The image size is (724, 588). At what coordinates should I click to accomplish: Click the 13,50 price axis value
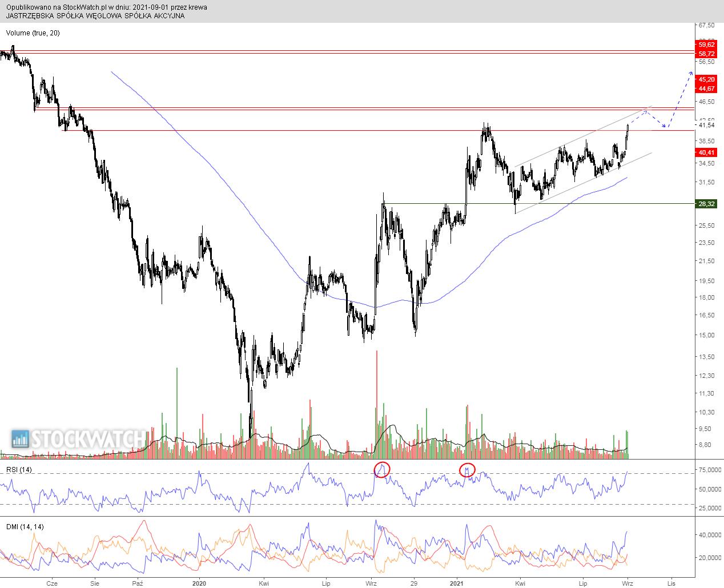(x=706, y=356)
